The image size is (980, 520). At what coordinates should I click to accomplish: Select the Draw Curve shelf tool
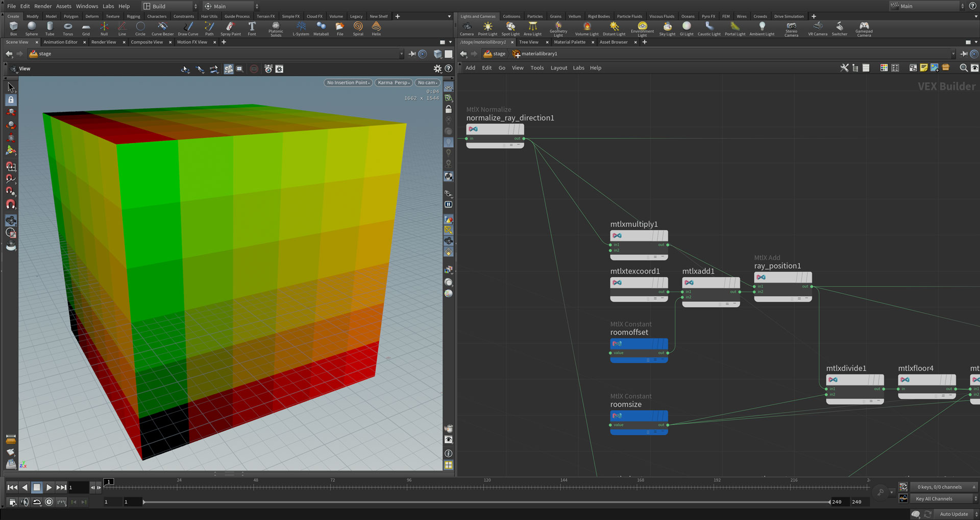click(x=188, y=29)
